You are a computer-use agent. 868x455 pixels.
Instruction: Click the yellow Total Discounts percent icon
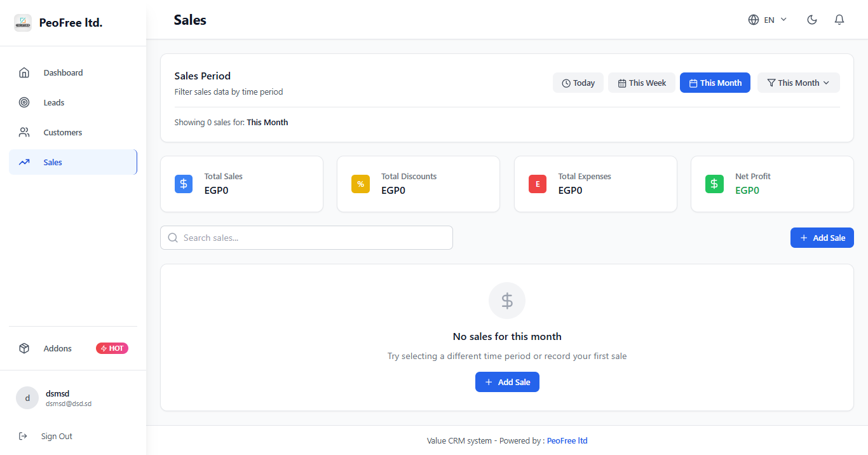point(360,184)
